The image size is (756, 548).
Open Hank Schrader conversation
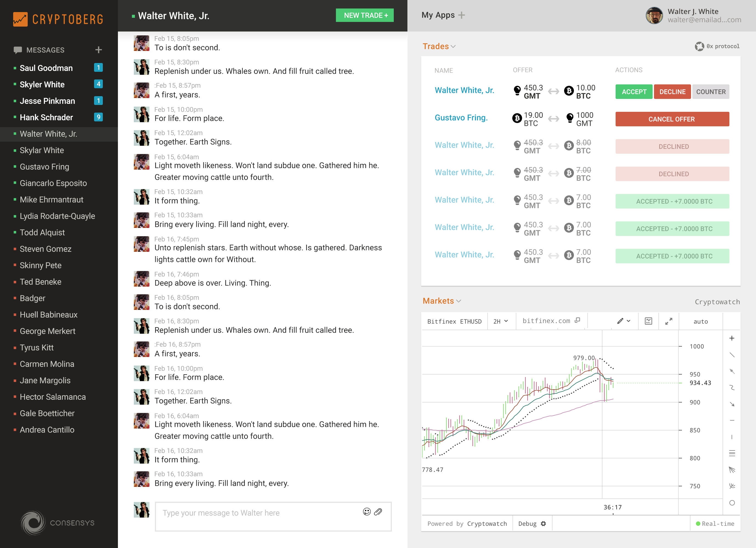click(46, 117)
